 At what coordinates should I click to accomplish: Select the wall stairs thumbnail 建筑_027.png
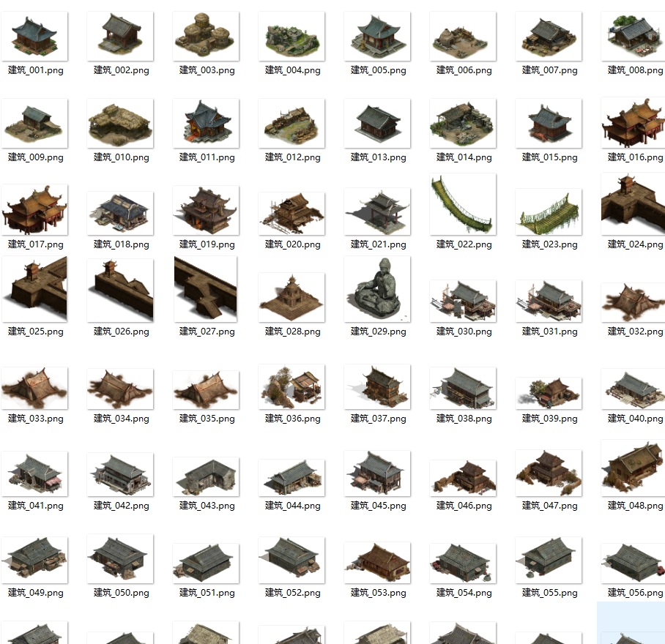click(x=206, y=290)
